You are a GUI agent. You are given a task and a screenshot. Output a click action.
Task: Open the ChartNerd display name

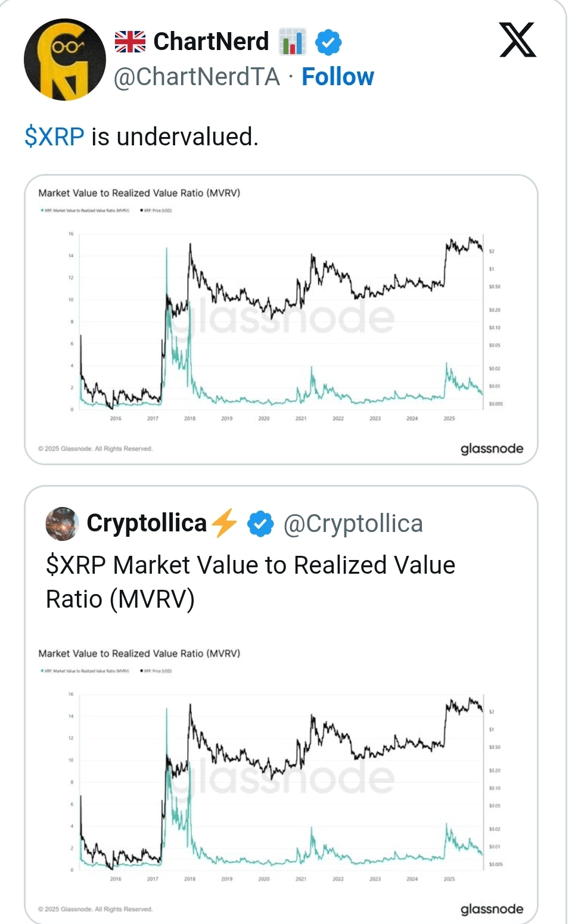[211, 42]
